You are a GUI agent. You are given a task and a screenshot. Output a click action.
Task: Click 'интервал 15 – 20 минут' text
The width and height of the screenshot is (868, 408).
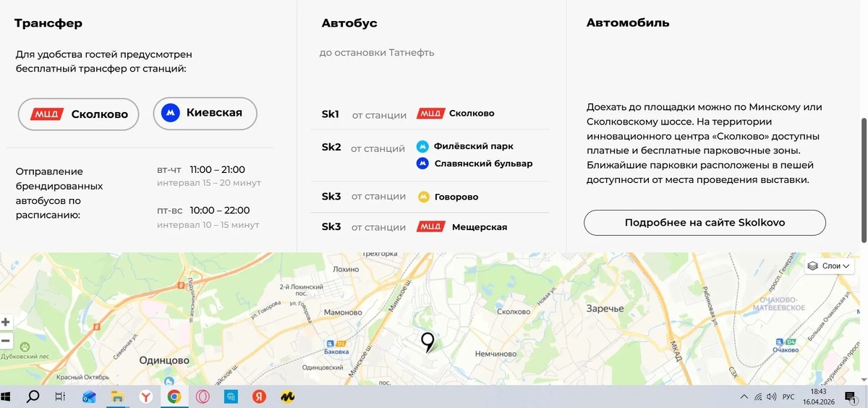(209, 183)
